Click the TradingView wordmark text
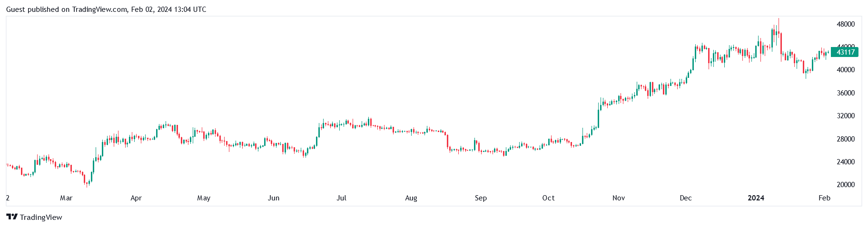The image size is (868, 227). pos(41,218)
